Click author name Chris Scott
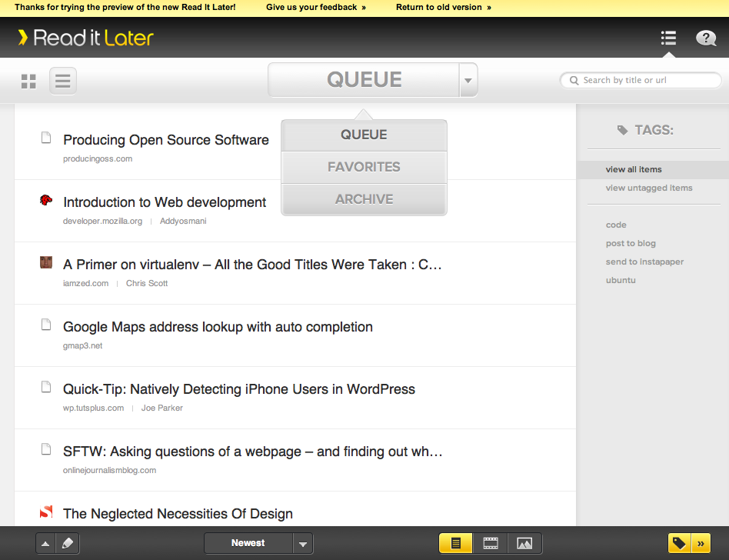The height and width of the screenshot is (560, 729). tap(147, 283)
